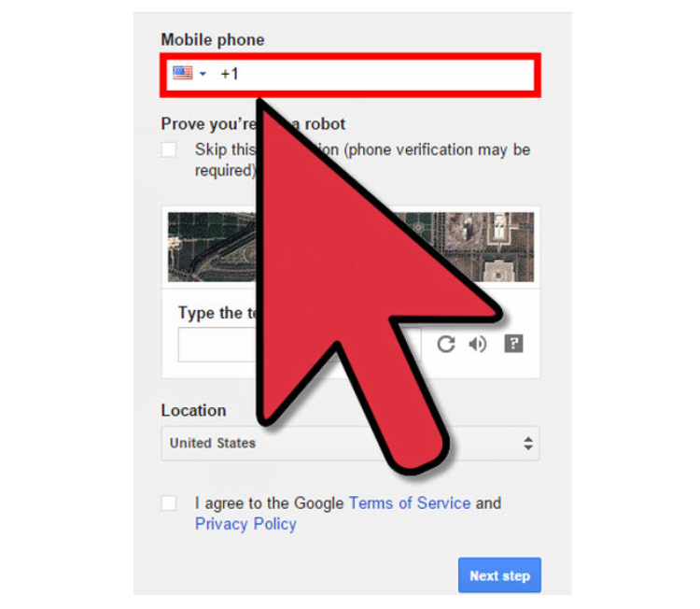Expand the country code dropdown arrow
Screen dimensions: 700x609
coord(203,74)
